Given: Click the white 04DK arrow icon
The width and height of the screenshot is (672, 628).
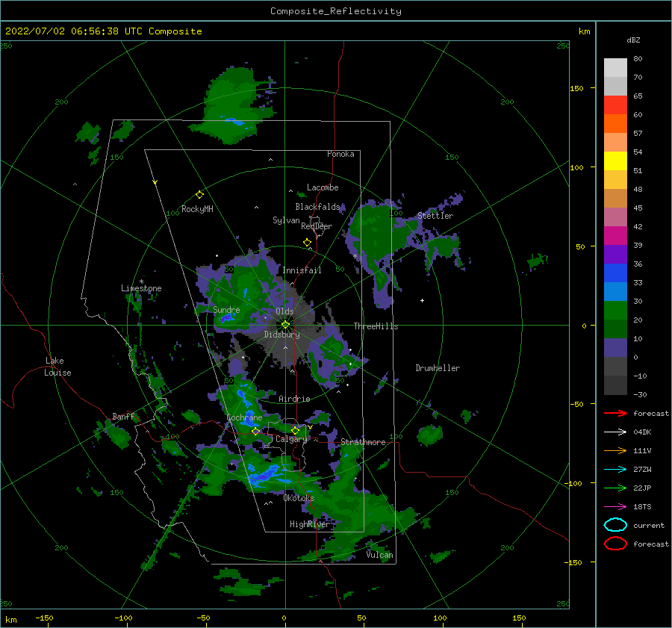Looking at the screenshot, I should [615, 432].
